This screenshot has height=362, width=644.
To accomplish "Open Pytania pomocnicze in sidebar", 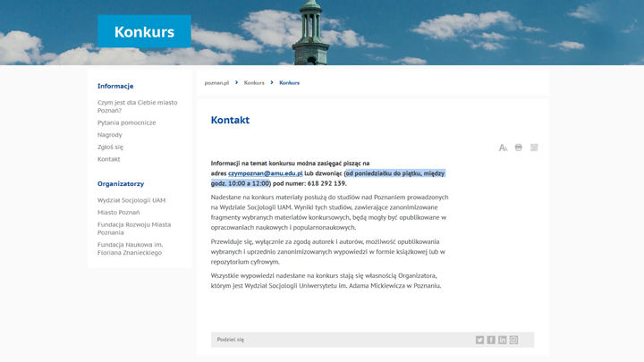I will pos(126,122).
